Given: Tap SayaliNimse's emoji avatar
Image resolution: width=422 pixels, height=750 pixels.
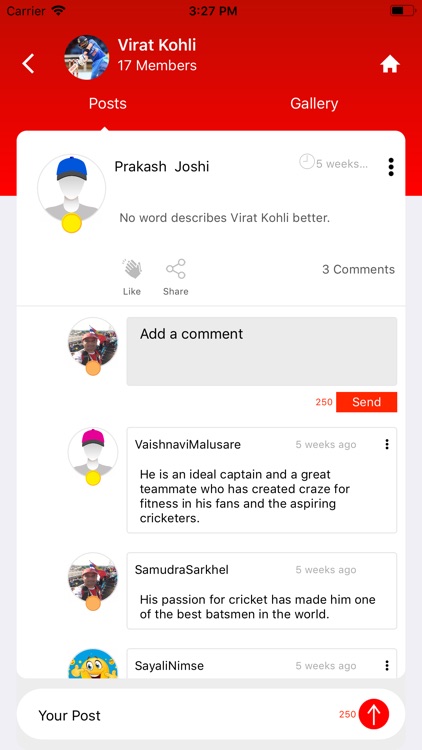Looking at the screenshot, I should coord(93,663).
